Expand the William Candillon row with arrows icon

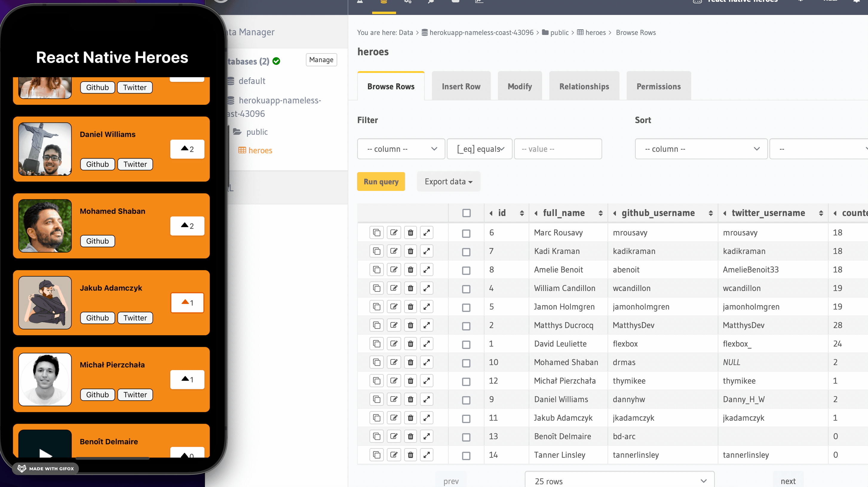click(x=427, y=288)
